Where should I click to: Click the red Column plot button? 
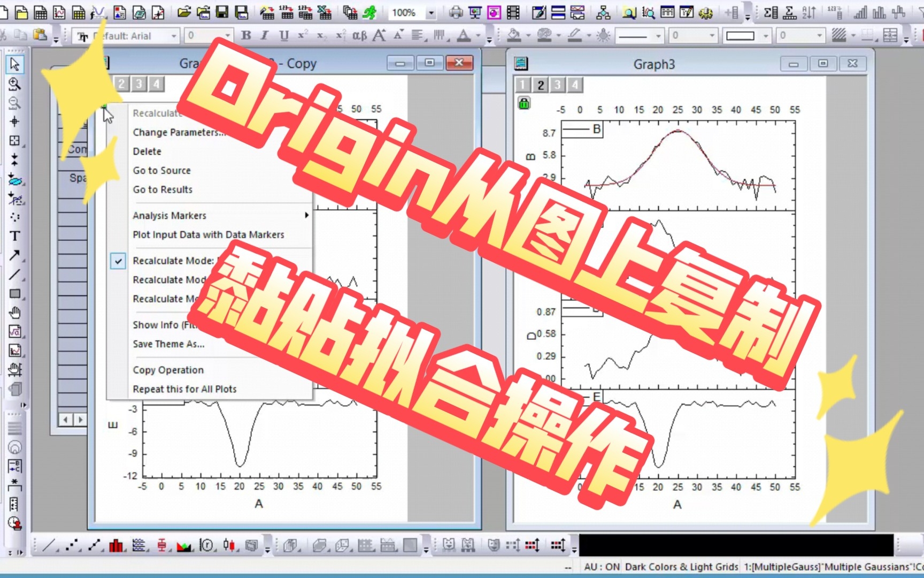(116, 545)
